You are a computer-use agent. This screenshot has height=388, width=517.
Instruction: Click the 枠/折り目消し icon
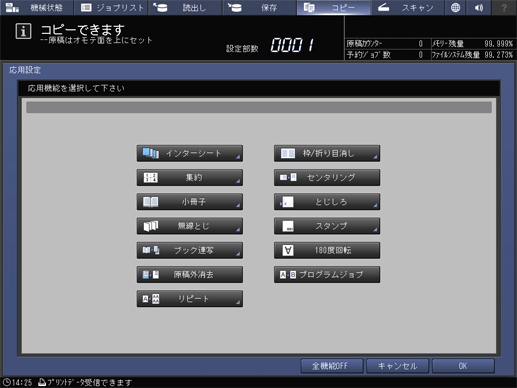(x=288, y=153)
